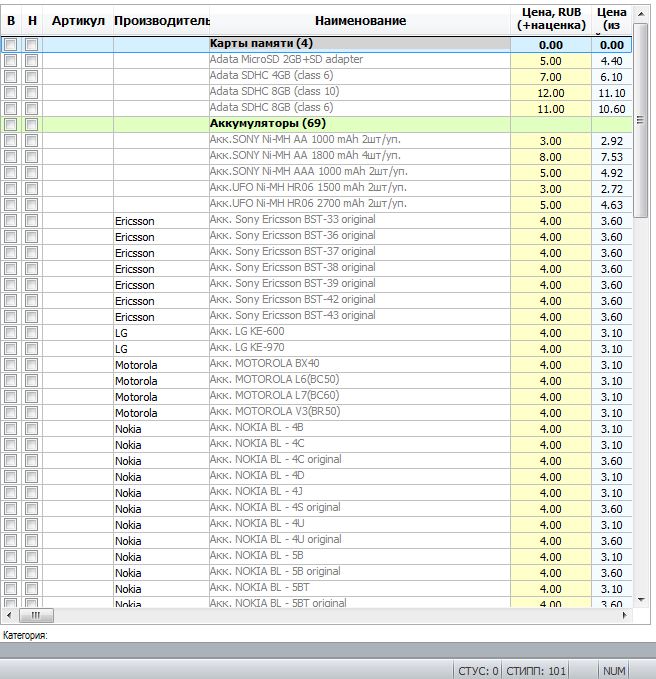Viewport: 656px width, 679px height.
Task: Toggle В checkbox for Акк. NOKIA BL - 4B
Action: (11, 429)
